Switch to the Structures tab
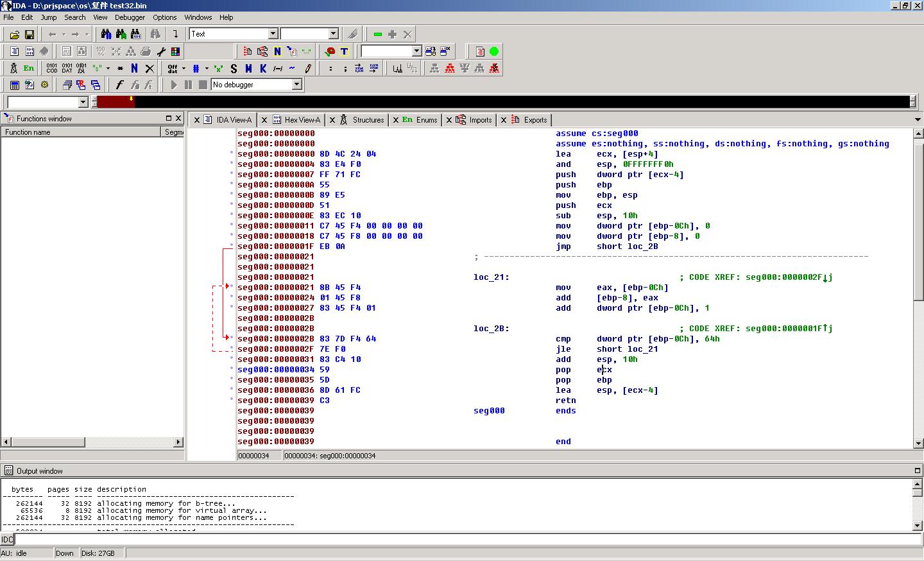 pos(368,120)
